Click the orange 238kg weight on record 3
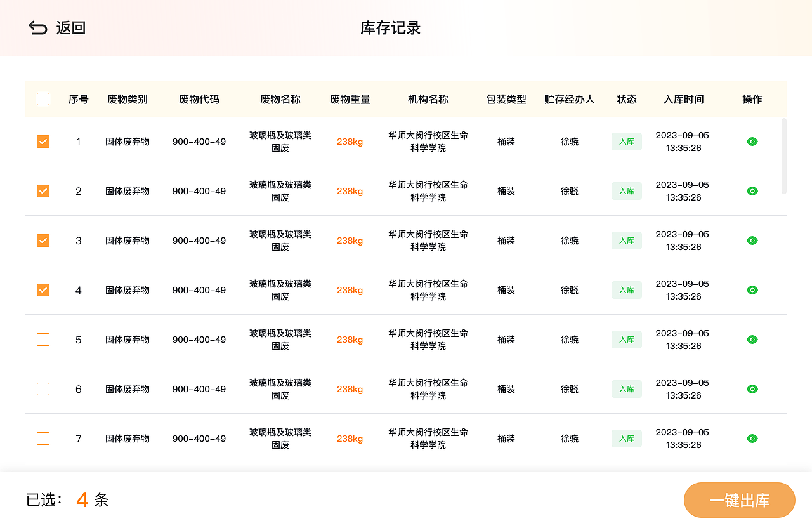This screenshot has height=528, width=812. click(x=350, y=241)
